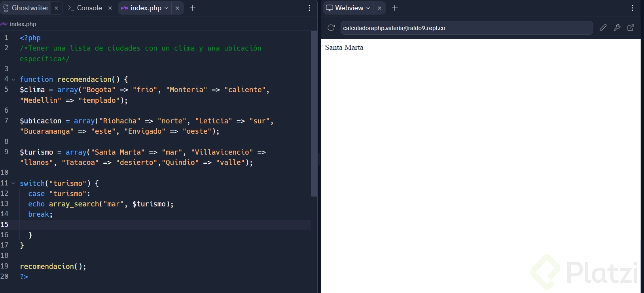Open webview pane three-dot options menu
The height and width of the screenshot is (293, 644).
[x=633, y=8]
